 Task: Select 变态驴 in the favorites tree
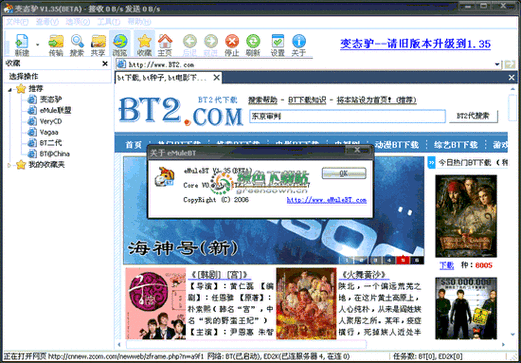click(51, 99)
